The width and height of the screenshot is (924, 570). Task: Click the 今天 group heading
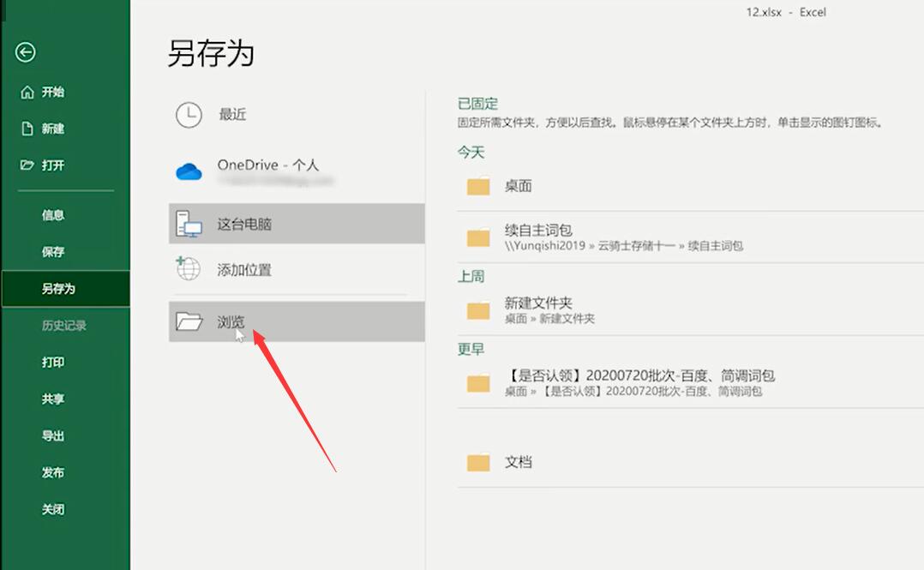pos(471,153)
